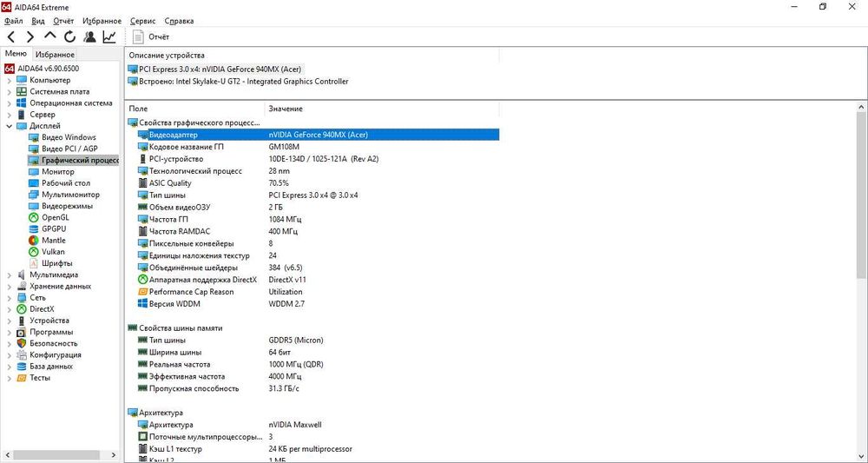
Task: Go back with the left arrow toolbar icon
Action: tap(11, 37)
